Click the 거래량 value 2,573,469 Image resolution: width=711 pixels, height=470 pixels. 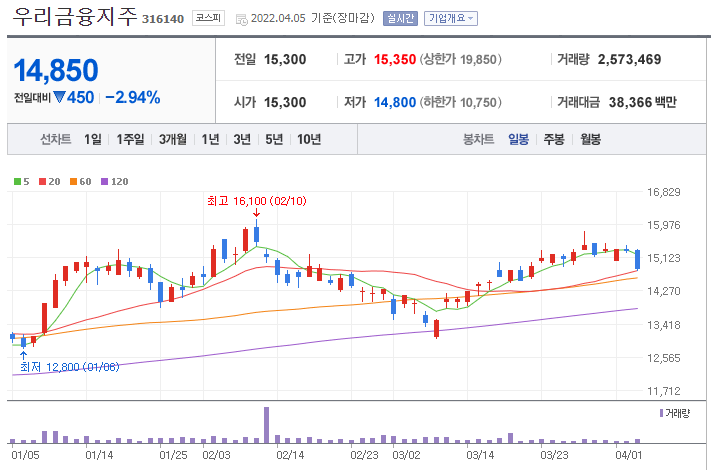[x=629, y=59]
